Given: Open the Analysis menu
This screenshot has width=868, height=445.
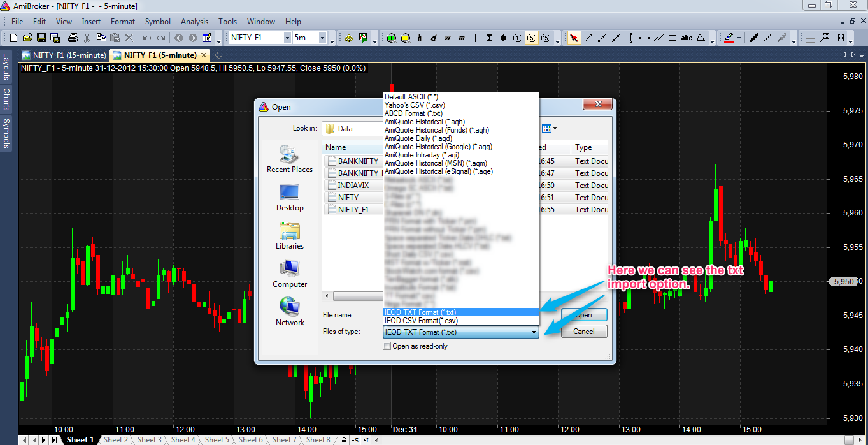Looking at the screenshot, I should coord(194,21).
